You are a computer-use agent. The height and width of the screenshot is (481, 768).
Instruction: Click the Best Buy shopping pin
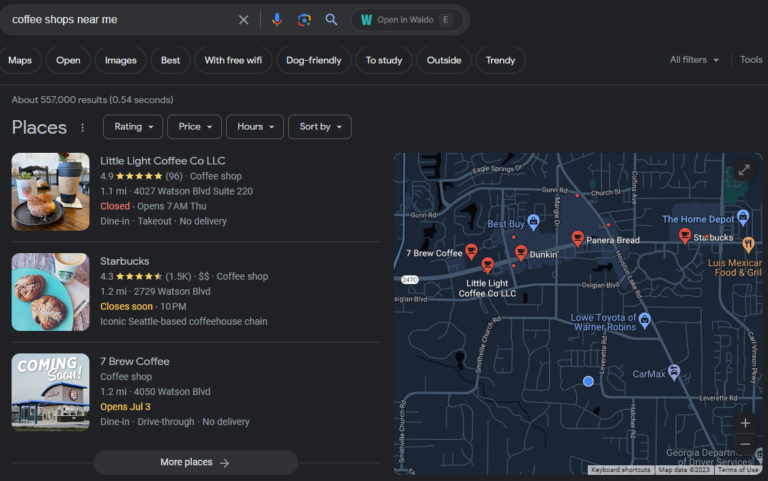point(533,222)
